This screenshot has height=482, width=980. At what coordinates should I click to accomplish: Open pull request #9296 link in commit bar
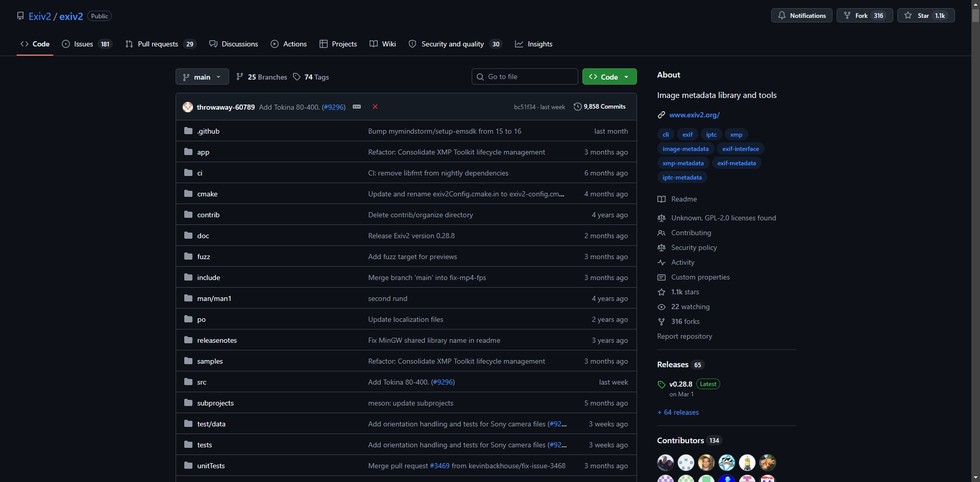tap(334, 107)
